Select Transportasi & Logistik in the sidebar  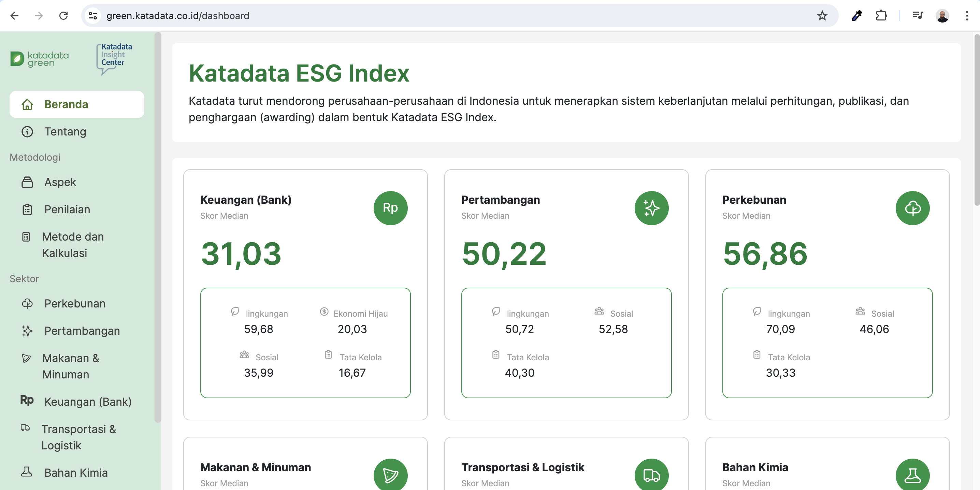(x=77, y=437)
